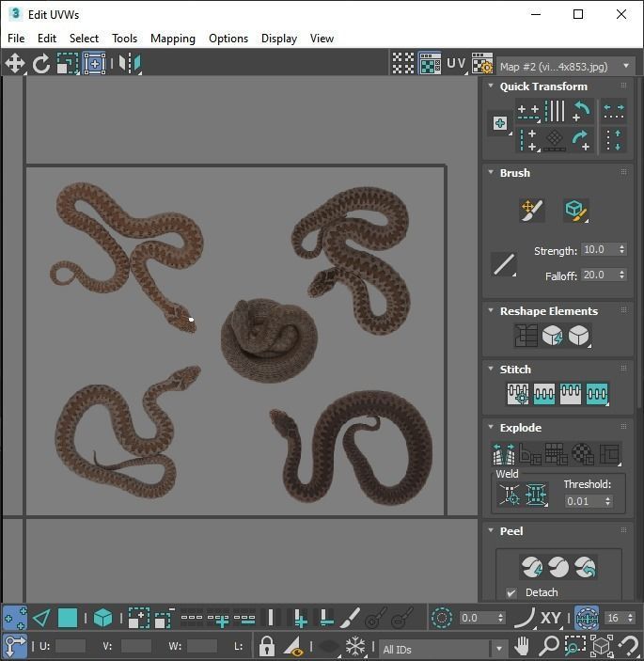644x661 pixels.
Task: Collapse the Brush rollout
Action: coord(491,172)
